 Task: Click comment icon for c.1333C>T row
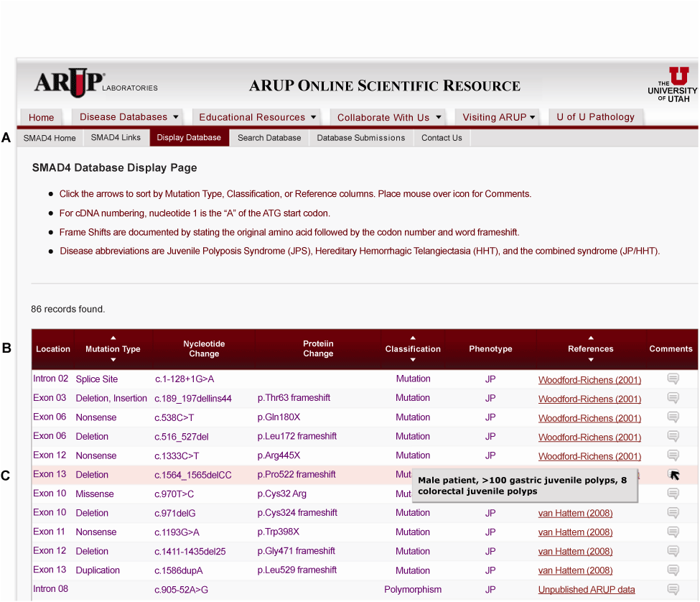673,455
